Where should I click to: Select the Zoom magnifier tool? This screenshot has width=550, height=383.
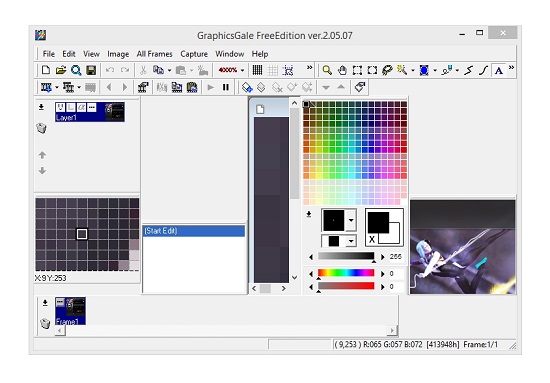coord(327,70)
